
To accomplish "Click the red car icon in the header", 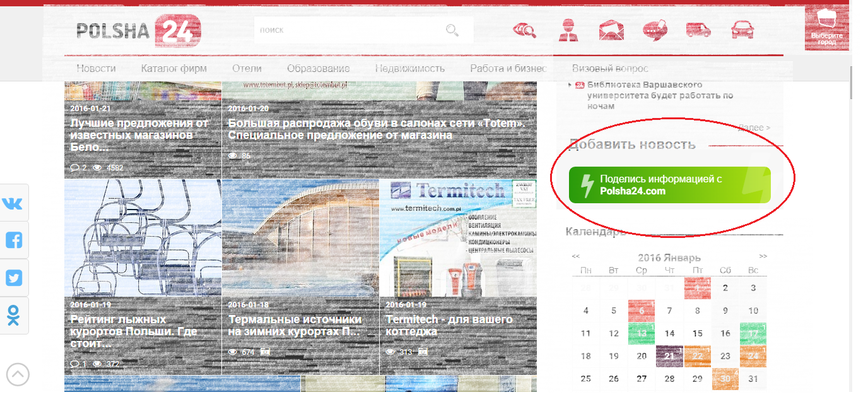I will [742, 30].
